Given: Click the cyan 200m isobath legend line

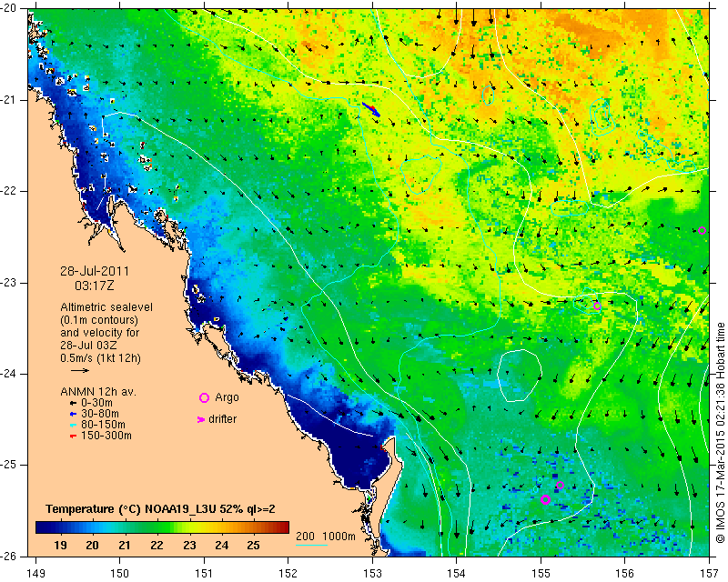Looking at the screenshot, I should (311, 545).
